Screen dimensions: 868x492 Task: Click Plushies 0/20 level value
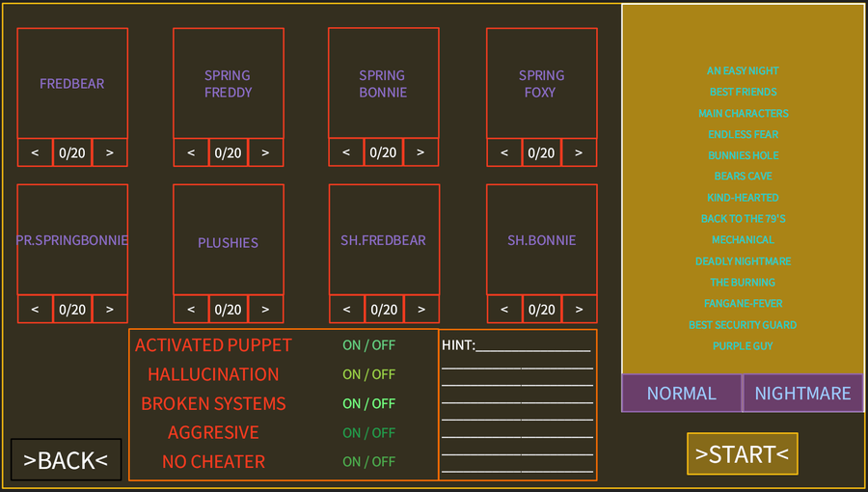pyautogui.click(x=229, y=309)
